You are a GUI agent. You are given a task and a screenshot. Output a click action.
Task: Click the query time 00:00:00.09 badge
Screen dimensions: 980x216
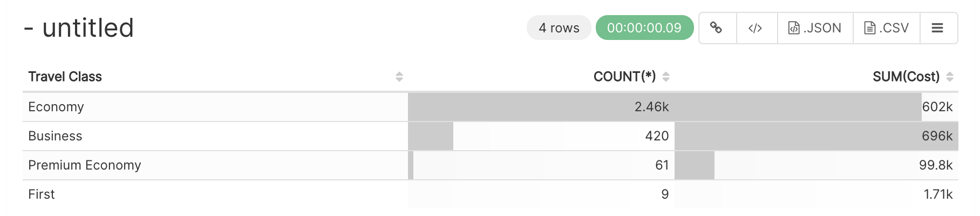pyautogui.click(x=644, y=28)
